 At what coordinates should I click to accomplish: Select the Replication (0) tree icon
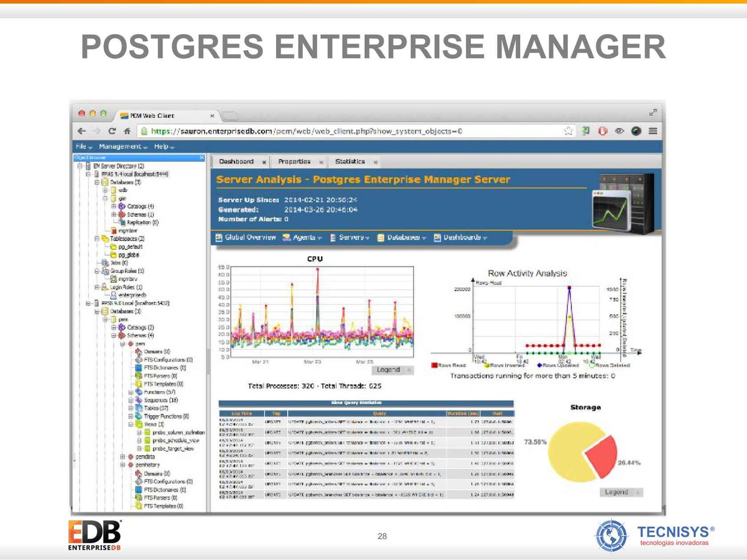tap(122, 222)
